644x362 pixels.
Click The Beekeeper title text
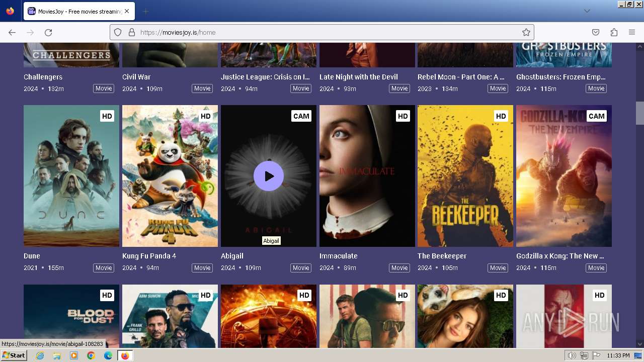(442, 256)
